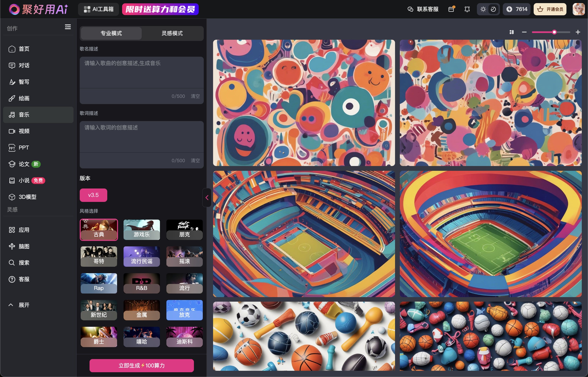
Task: Open 脑图 mind map tool
Action: (24, 246)
